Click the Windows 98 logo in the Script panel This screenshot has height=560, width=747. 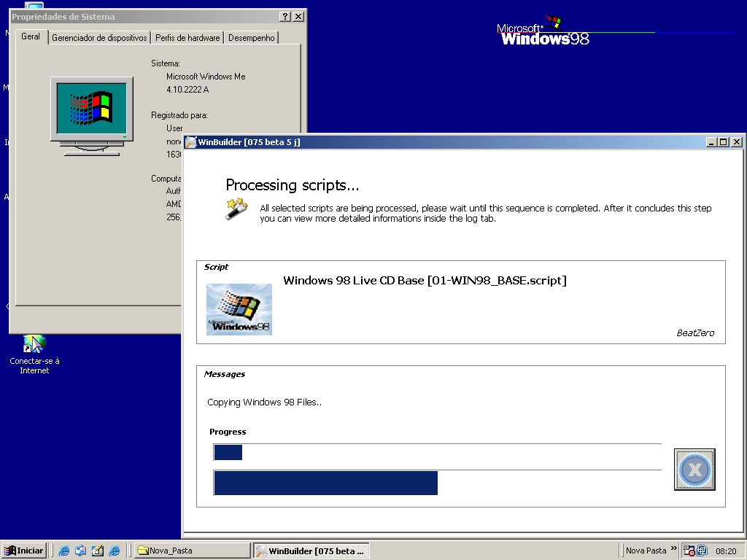coord(239,308)
